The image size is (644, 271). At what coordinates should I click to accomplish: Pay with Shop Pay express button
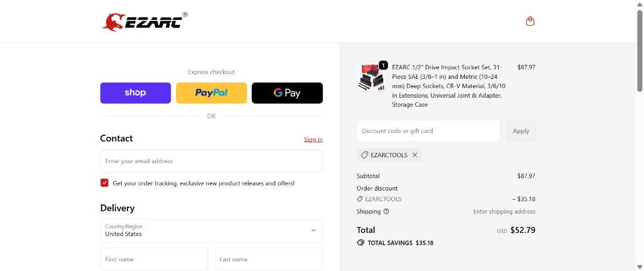(135, 93)
